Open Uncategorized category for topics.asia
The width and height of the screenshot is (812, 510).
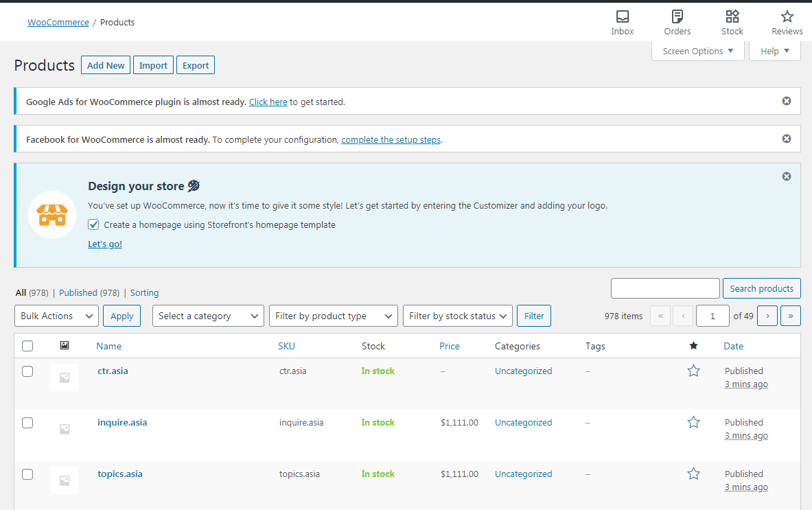tap(523, 474)
